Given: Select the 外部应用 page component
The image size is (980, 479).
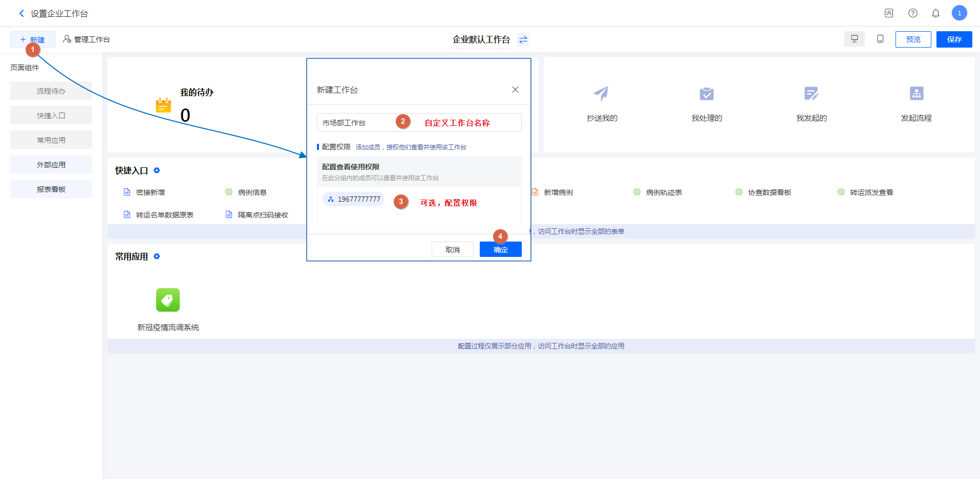Looking at the screenshot, I should pyautogui.click(x=51, y=165).
